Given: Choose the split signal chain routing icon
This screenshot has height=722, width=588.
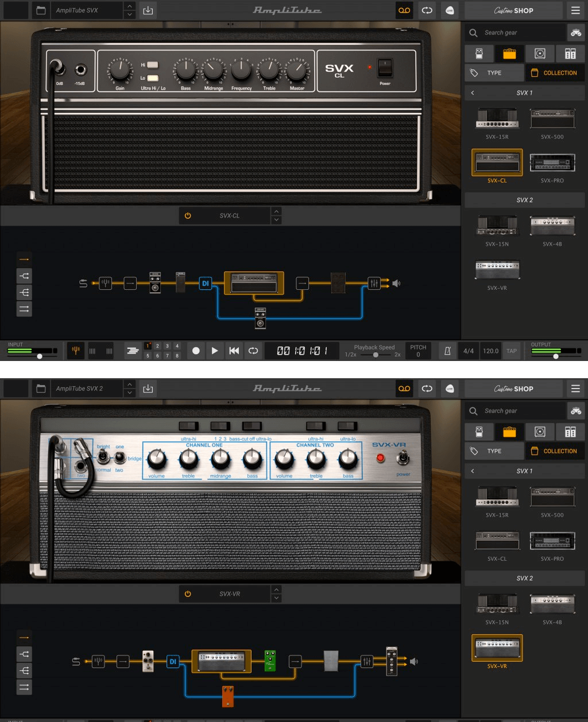Looking at the screenshot, I should pyautogui.click(x=24, y=275).
